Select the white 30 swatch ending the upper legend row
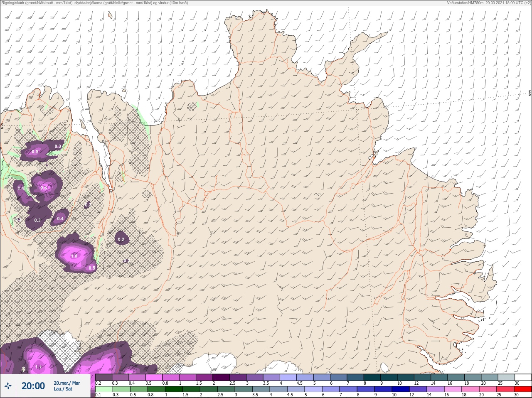Viewport: 532px width, 398px height. [x=523, y=377]
